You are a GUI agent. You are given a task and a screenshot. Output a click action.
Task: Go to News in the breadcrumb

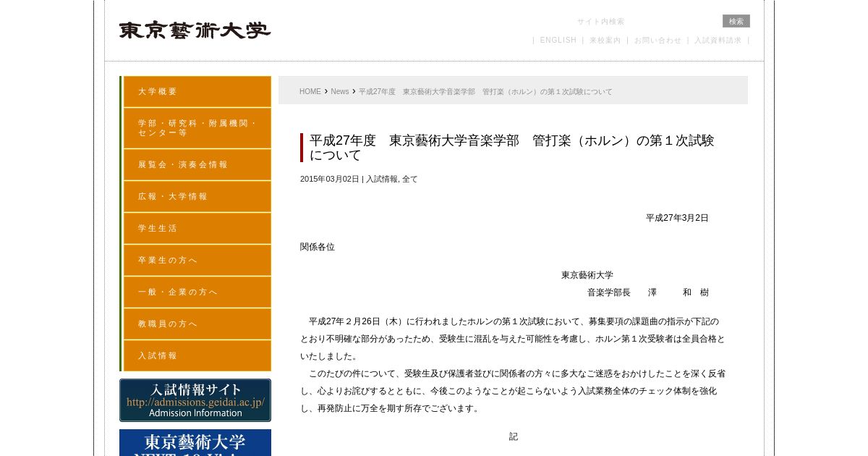click(340, 92)
